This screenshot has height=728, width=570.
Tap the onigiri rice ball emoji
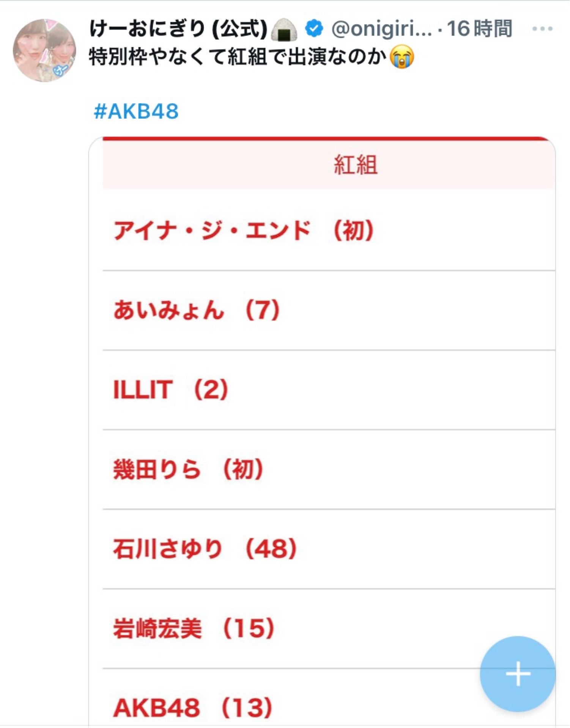click(284, 30)
